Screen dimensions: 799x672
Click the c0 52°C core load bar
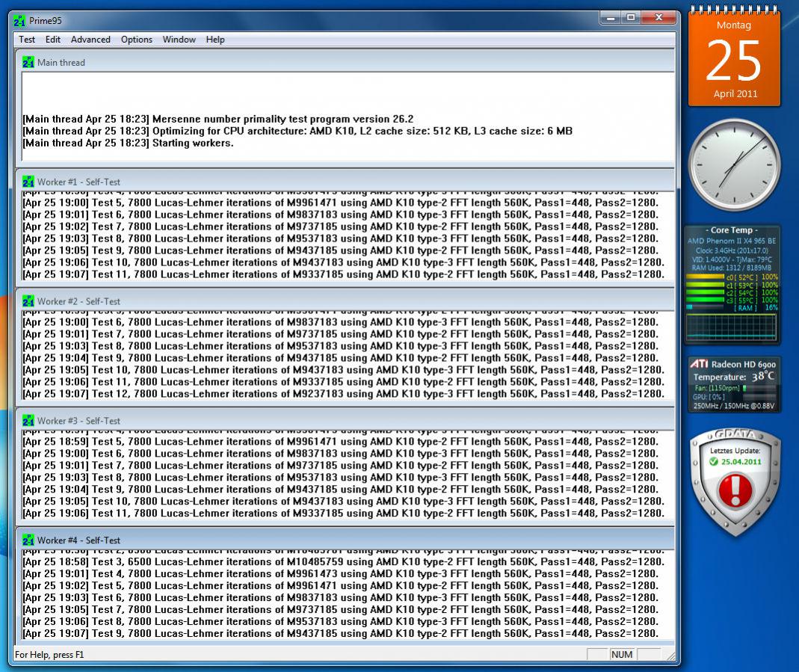(706, 277)
